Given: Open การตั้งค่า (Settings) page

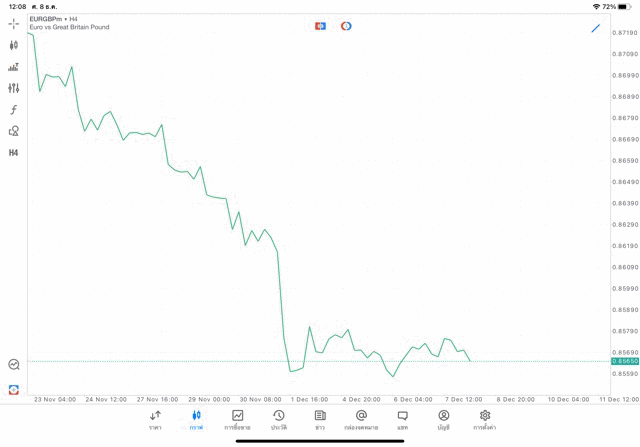Looking at the screenshot, I should [485, 420].
